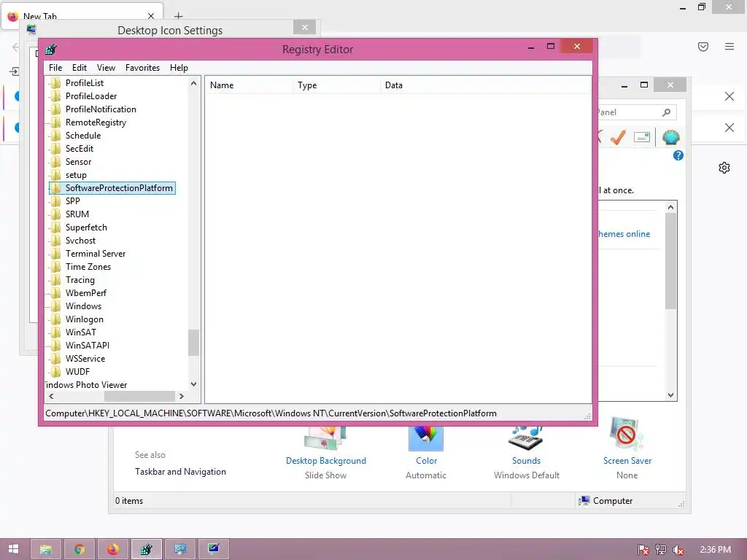
Task: Click the themes online link
Action: [624, 234]
